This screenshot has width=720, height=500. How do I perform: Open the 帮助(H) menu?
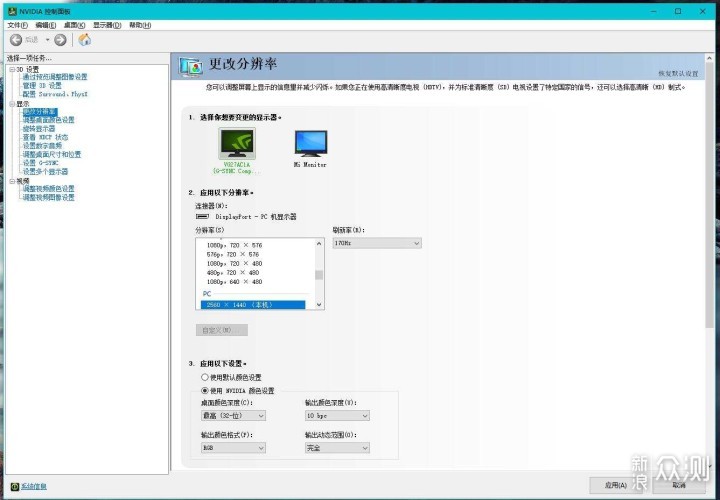140,25
